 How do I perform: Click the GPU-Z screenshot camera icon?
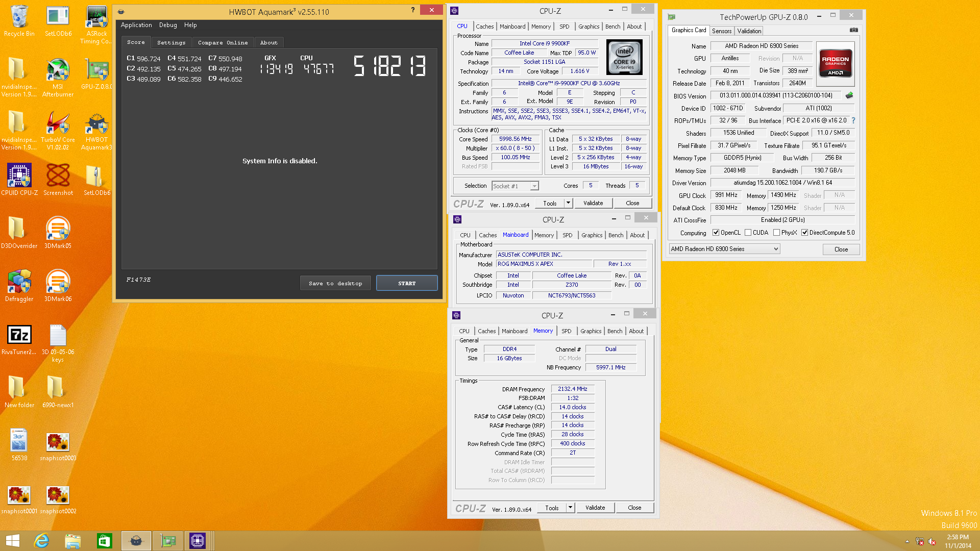pyautogui.click(x=853, y=30)
